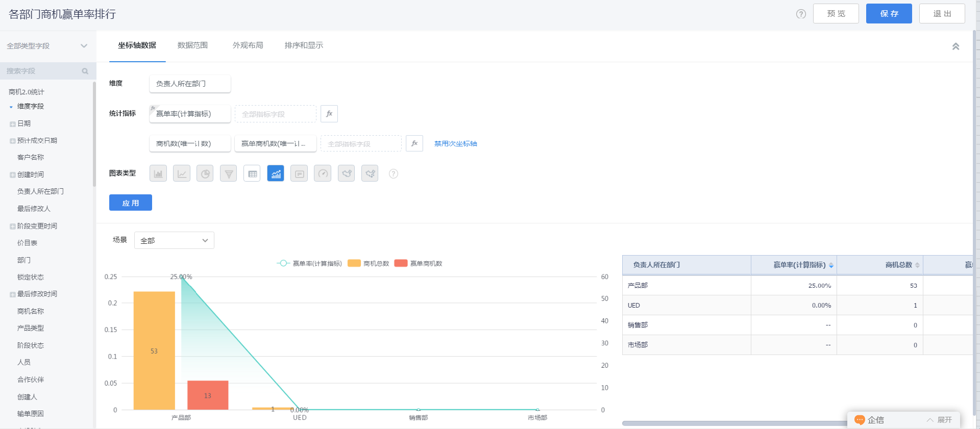Open the 企信 chat icon
The image size is (980, 429).
pyautogui.click(x=860, y=420)
